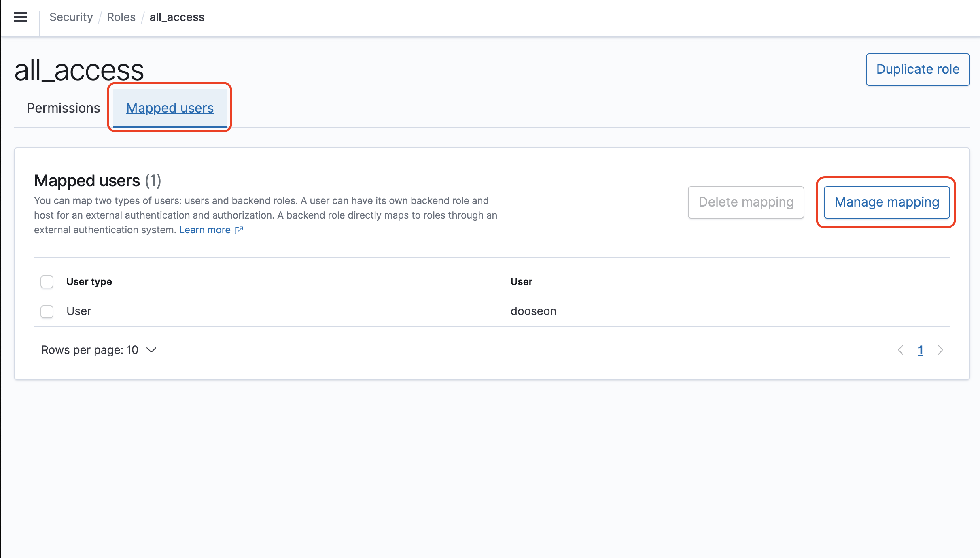Sort by the User type column header
This screenshot has height=558, width=980.
click(x=89, y=281)
